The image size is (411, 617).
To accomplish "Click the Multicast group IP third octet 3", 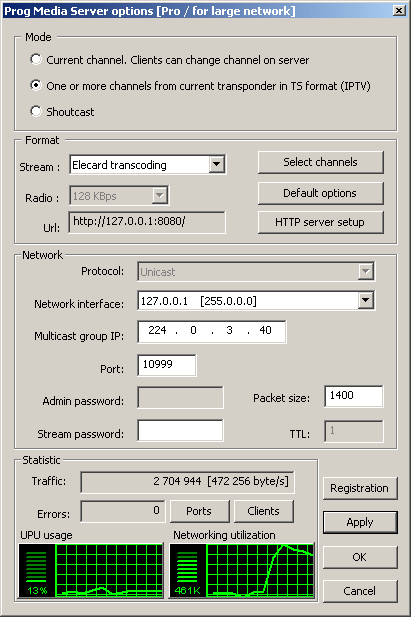I will pyautogui.click(x=230, y=330).
